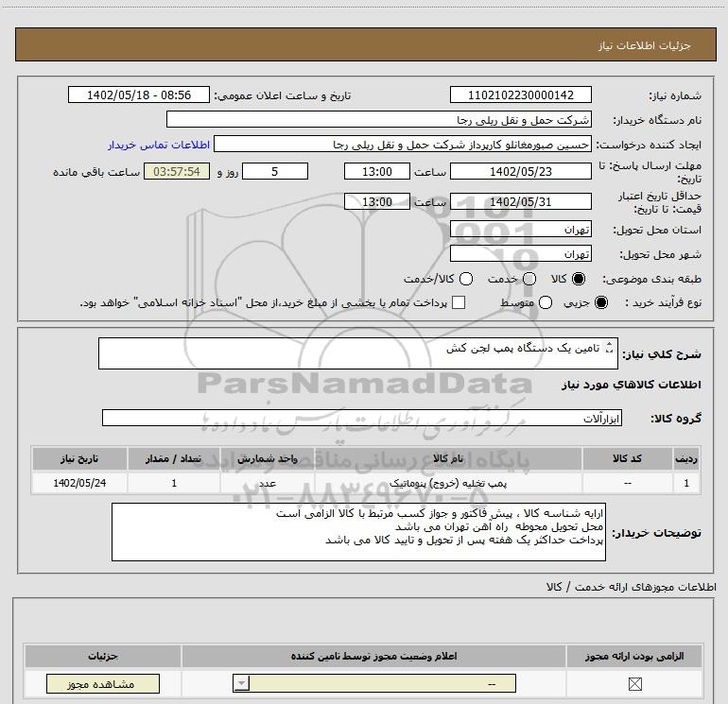The height and width of the screenshot is (704, 728).
Task: Click the response deadline date 1402/05/23
Action: (520, 171)
